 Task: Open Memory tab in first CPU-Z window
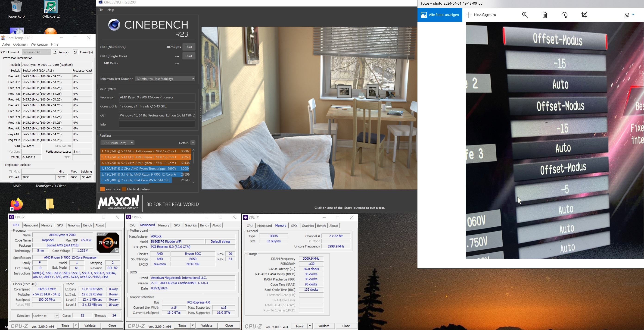pyautogui.click(x=47, y=225)
